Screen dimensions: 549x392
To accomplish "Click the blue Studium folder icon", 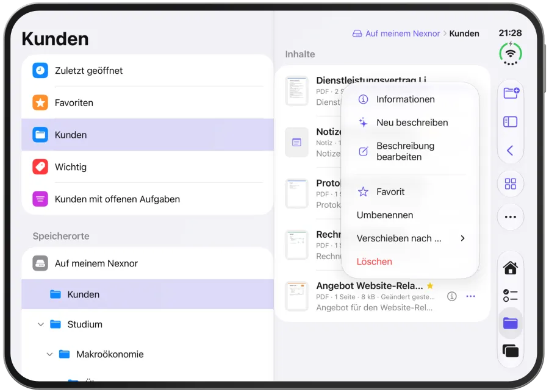I will (56, 324).
